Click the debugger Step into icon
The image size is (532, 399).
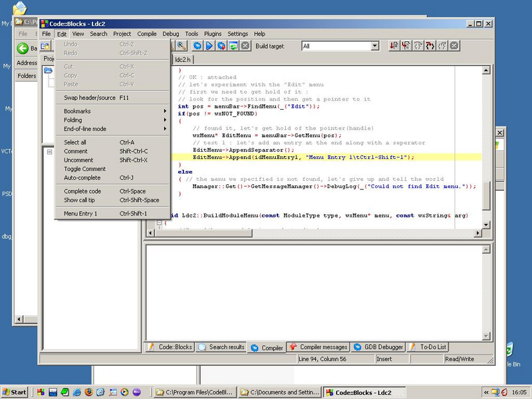coord(430,46)
